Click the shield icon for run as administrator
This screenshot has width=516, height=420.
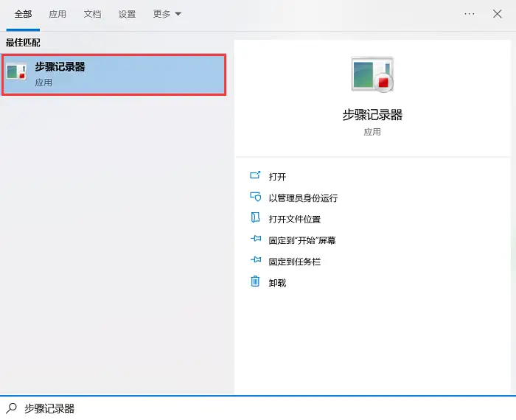tap(255, 197)
